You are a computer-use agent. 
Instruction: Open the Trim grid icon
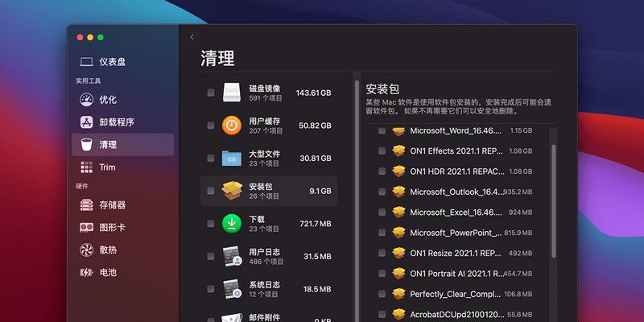point(87,167)
